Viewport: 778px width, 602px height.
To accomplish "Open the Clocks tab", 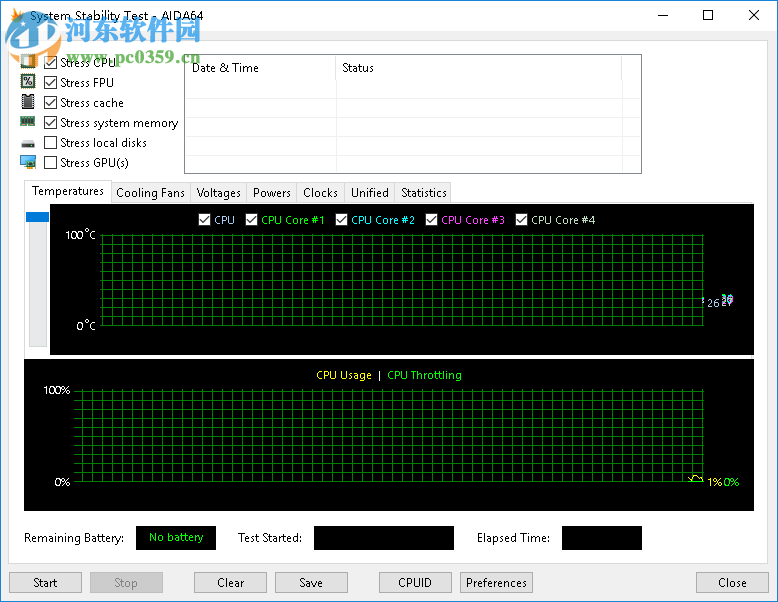I will (320, 193).
